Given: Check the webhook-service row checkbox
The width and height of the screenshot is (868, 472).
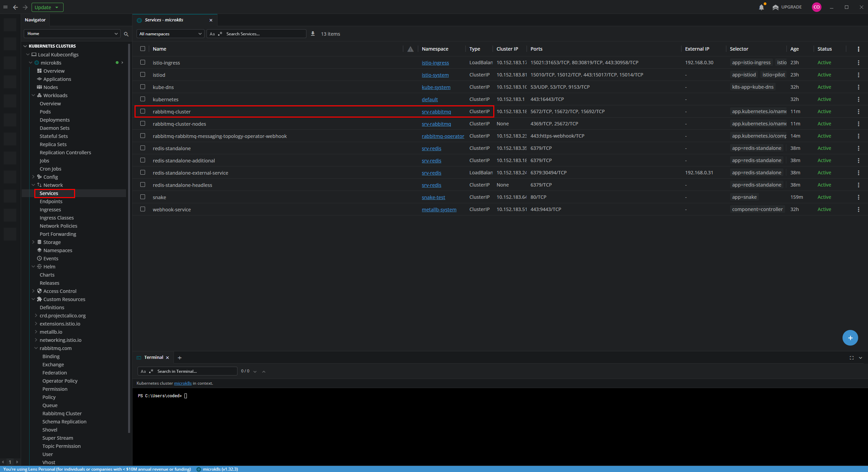Looking at the screenshot, I should (143, 209).
